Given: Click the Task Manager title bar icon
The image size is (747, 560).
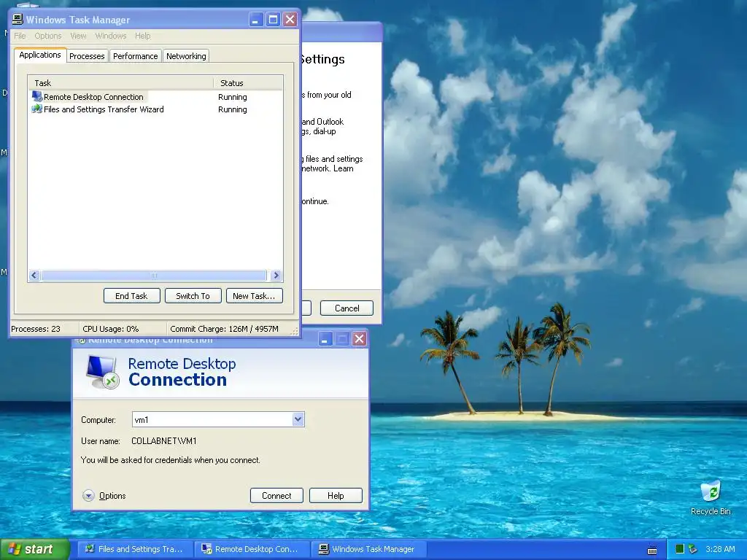Looking at the screenshot, I should click(18, 20).
